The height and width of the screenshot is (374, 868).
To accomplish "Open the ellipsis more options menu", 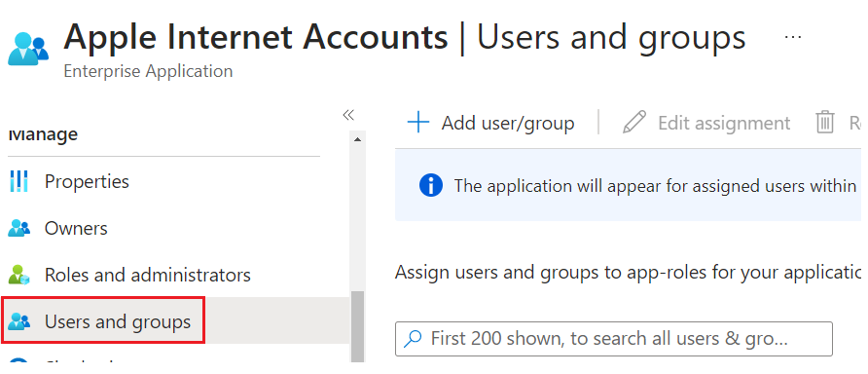I will [x=793, y=37].
